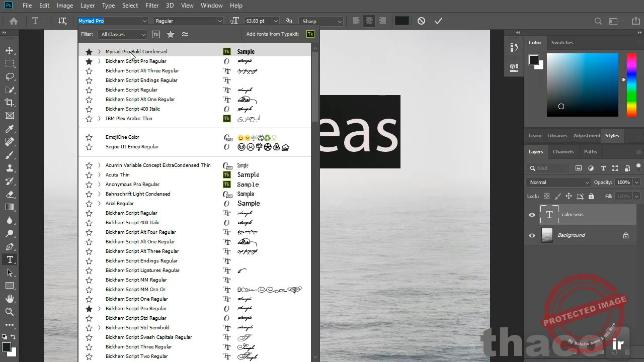Pick a color in the Color panel gradient field

click(582, 84)
